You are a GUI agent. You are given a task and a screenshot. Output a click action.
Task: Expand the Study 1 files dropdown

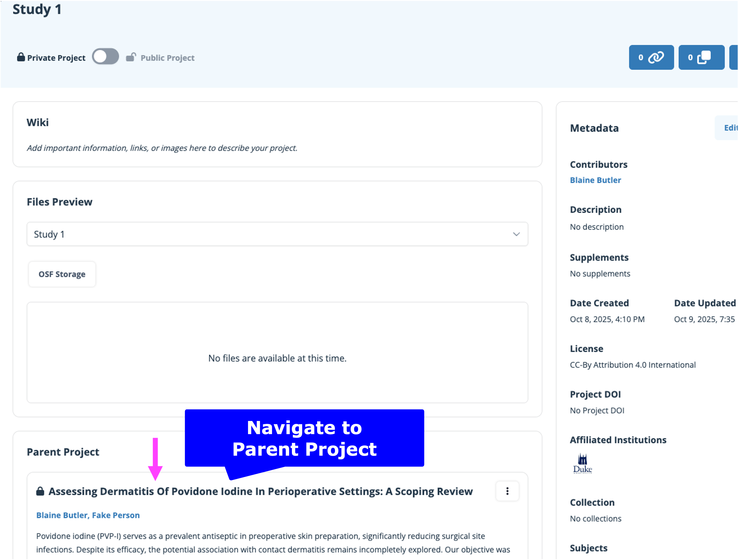click(x=277, y=234)
